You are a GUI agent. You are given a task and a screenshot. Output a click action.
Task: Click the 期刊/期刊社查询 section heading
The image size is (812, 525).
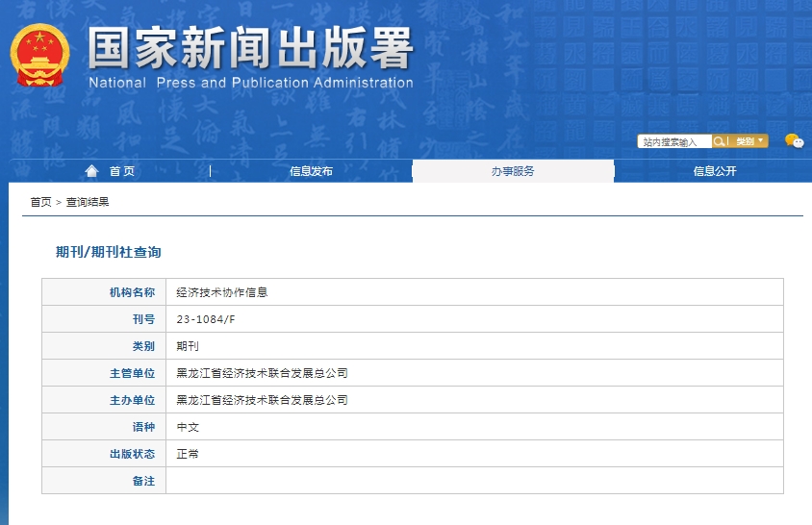109,252
